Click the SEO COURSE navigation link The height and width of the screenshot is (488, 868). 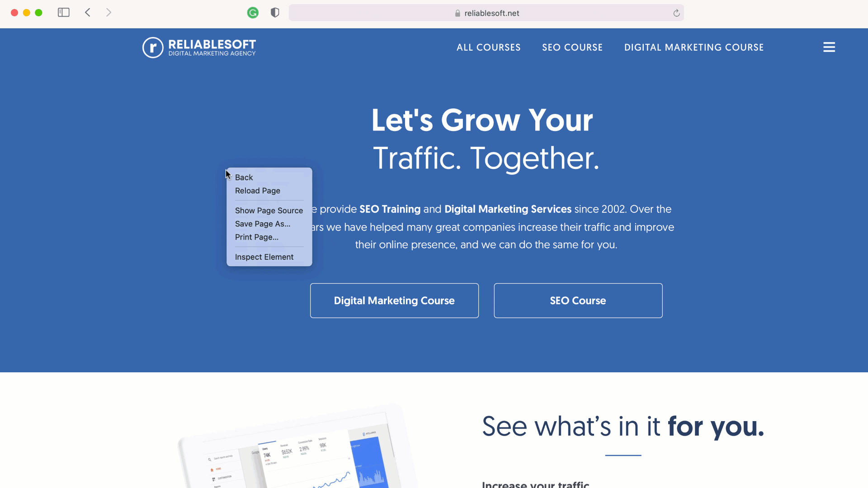[572, 47]
